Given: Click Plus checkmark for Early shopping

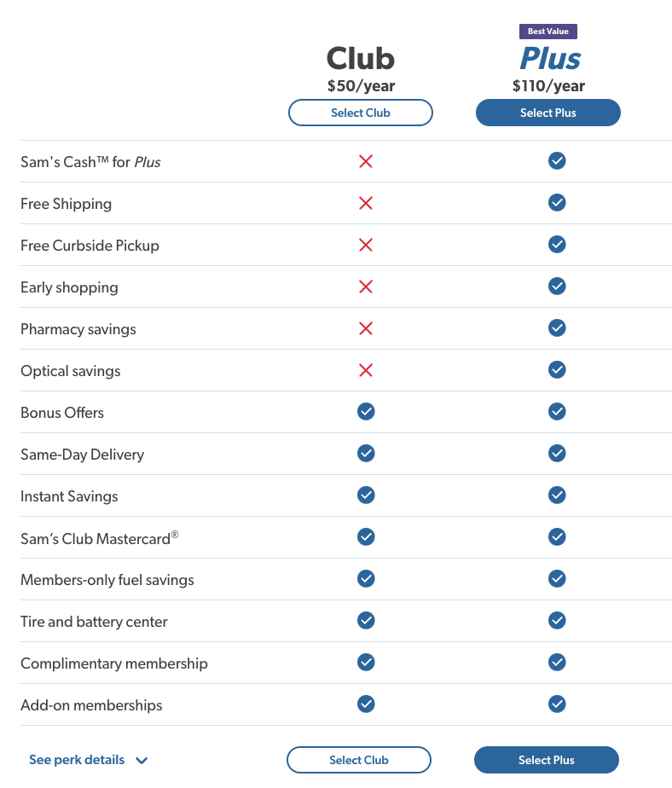Looking at the screenshot, I should (557, 286).
